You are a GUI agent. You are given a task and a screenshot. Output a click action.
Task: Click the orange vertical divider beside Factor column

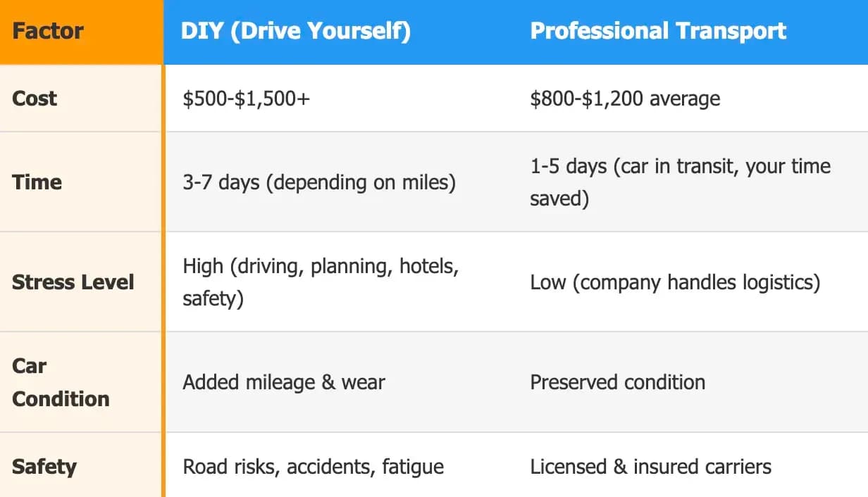tap(163, 282)
